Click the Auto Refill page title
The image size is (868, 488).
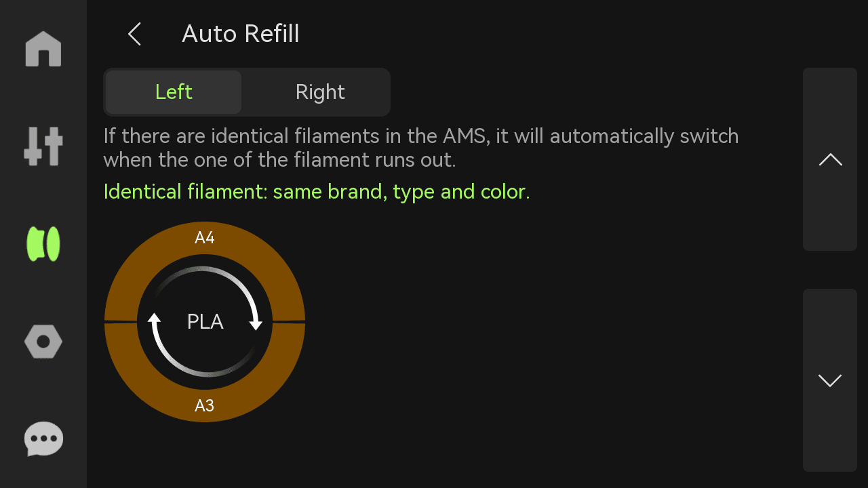click(241, 34)
